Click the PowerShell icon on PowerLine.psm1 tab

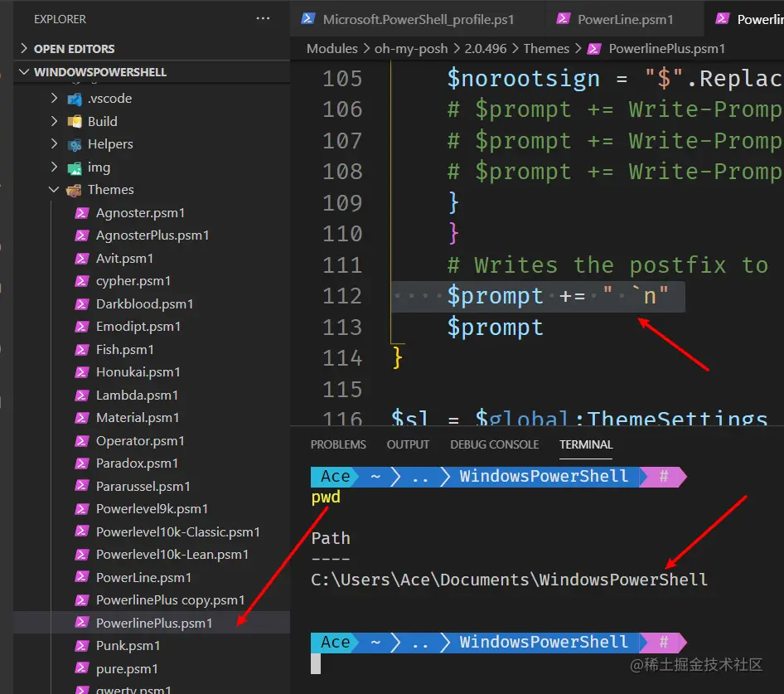click(563, 18)
